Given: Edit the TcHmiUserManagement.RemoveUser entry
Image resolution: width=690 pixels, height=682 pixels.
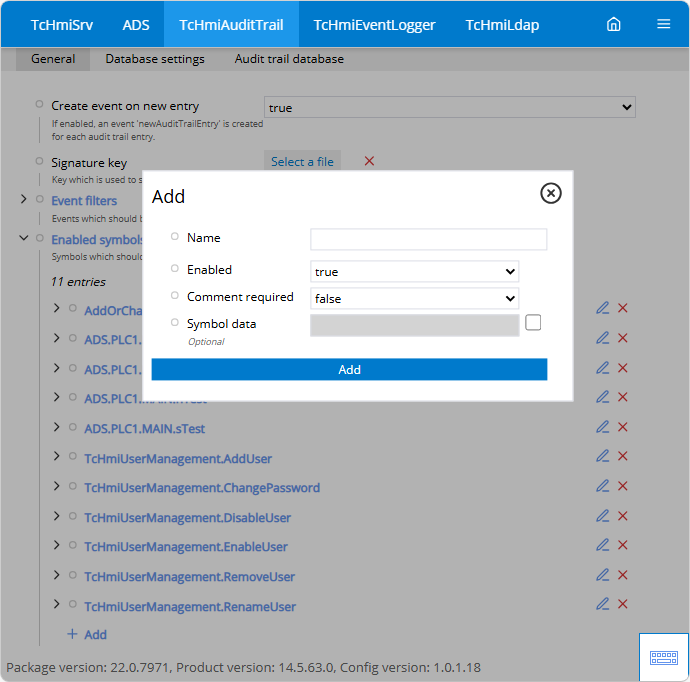Looking at the screenshot, I should tap(602, 575).
